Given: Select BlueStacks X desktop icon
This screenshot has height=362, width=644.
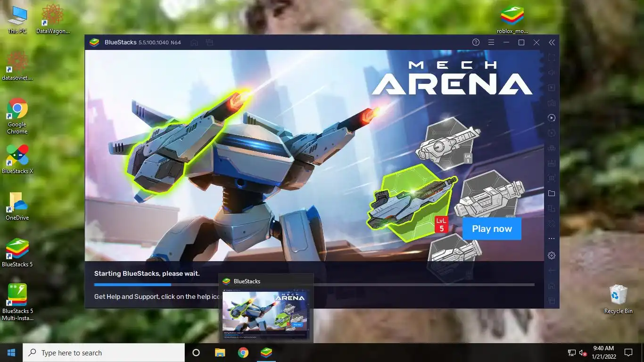Looking at the screenshot, I should (17, 159).
